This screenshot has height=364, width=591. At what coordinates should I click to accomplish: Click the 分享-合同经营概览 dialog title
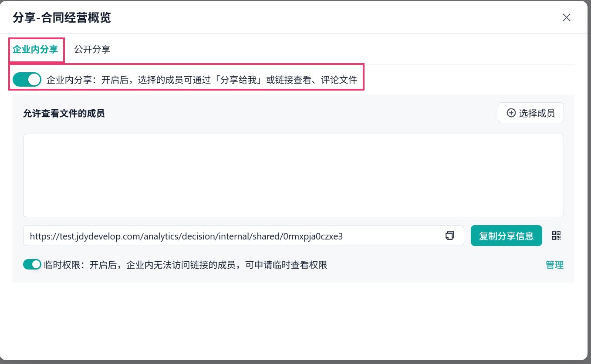pos(62,17)
